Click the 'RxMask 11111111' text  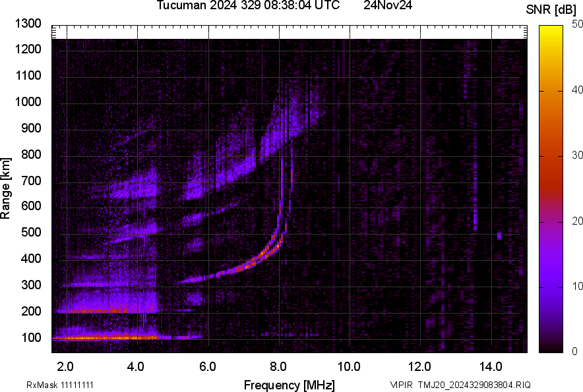[x=60, y=385]
